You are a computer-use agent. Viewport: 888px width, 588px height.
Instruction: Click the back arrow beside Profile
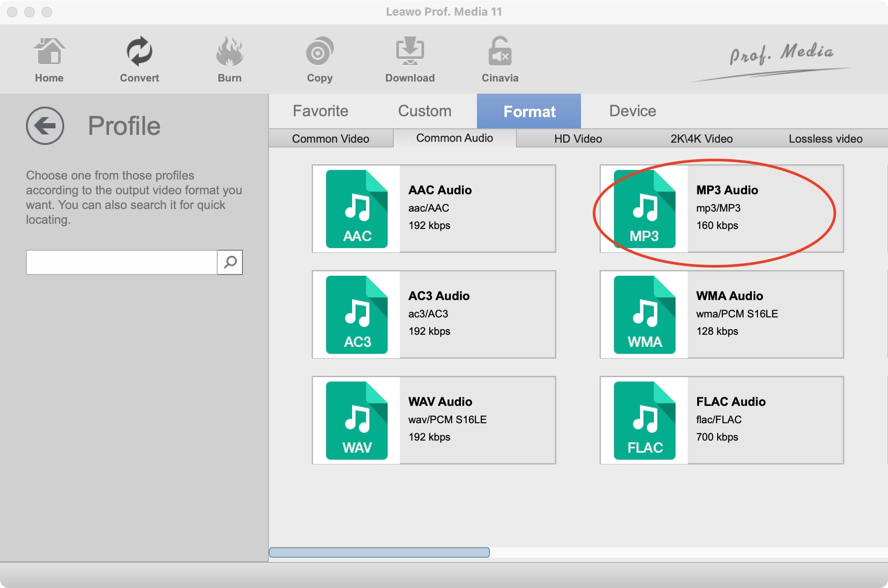(45, 126)
